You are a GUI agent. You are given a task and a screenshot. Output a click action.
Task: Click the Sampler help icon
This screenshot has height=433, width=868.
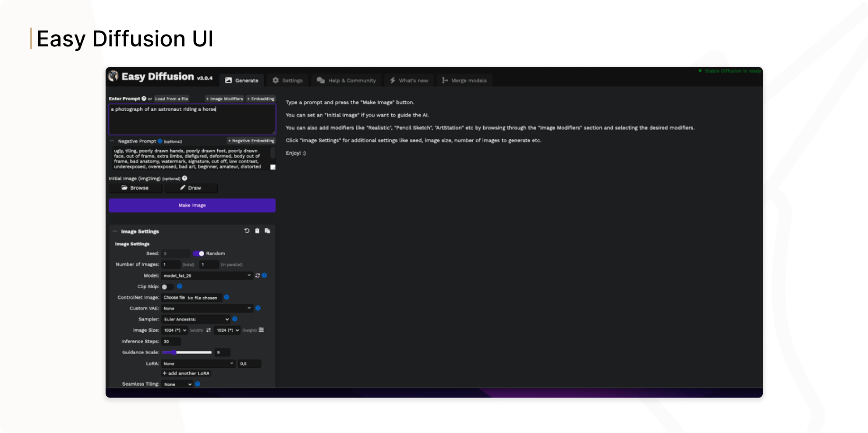[235, 319]
